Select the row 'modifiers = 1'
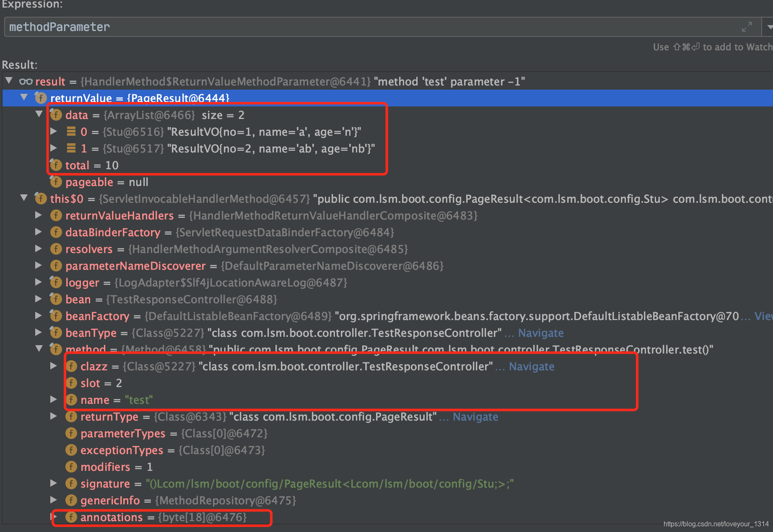This screenshot has height=532, width=773. [387, 467]
